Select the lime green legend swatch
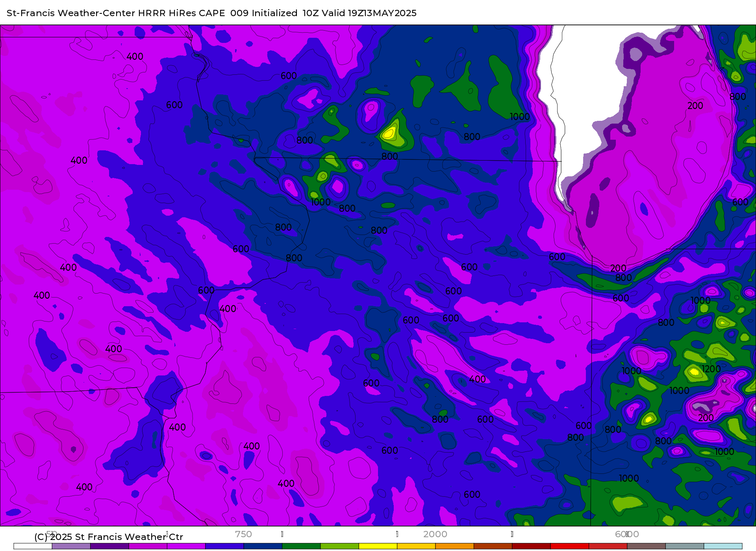The height and width of the screenshot is (551, 756). tap(339, 546)
